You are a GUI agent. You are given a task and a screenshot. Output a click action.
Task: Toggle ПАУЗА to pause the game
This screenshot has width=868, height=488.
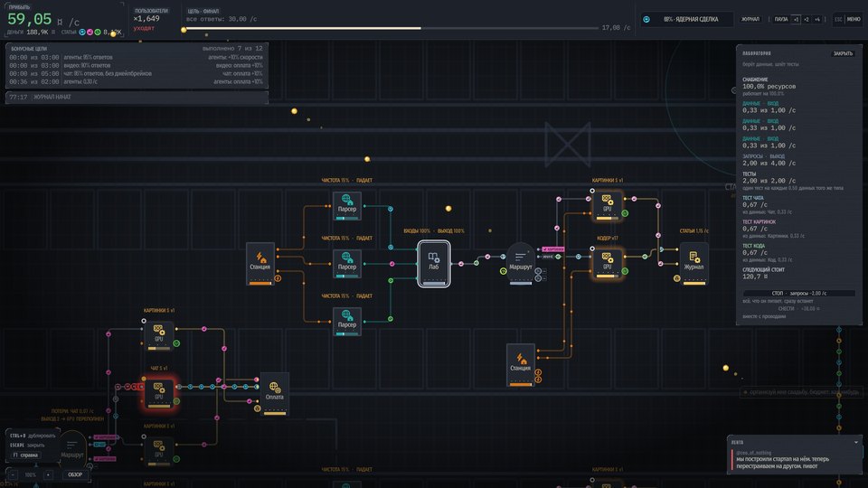(780, 19)
